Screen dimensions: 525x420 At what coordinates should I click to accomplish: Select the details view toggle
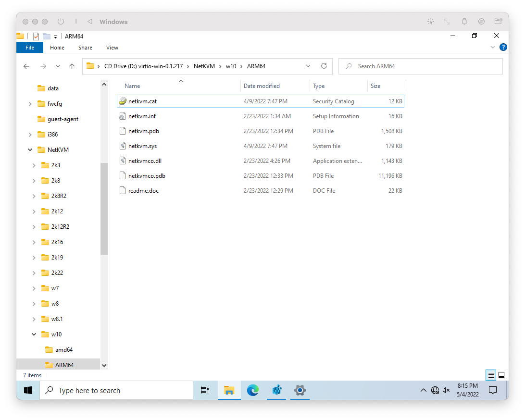pos(491,375)
